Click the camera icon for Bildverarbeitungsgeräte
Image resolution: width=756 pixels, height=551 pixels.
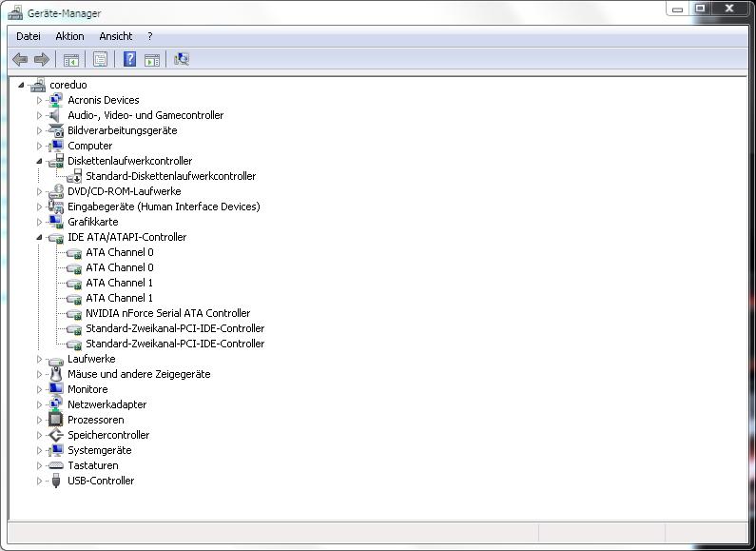(x=56, y=130)
